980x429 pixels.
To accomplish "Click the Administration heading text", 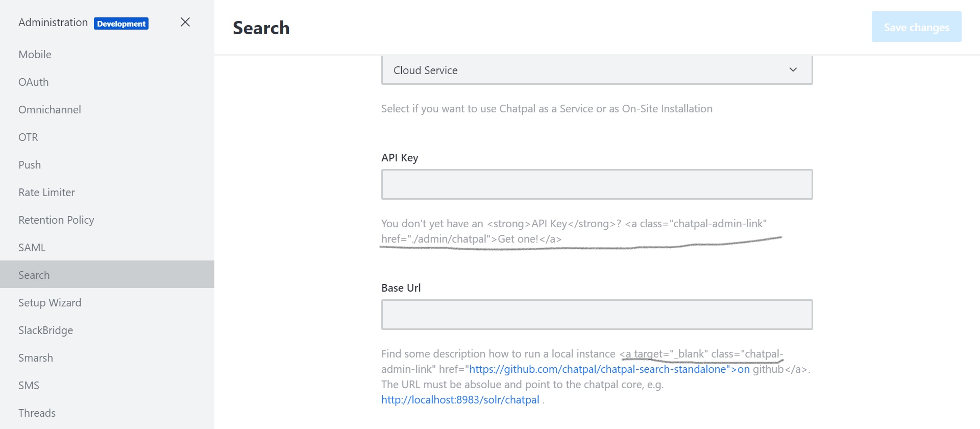I will [53, 22].
